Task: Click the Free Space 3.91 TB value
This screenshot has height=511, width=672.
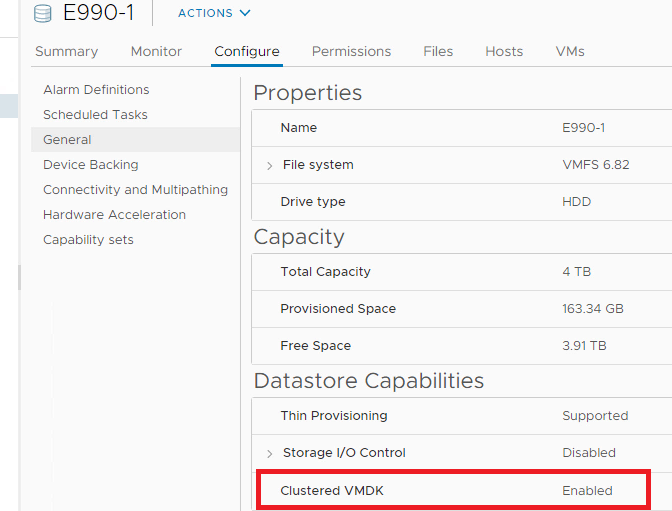Action: (x=584, y=346)
